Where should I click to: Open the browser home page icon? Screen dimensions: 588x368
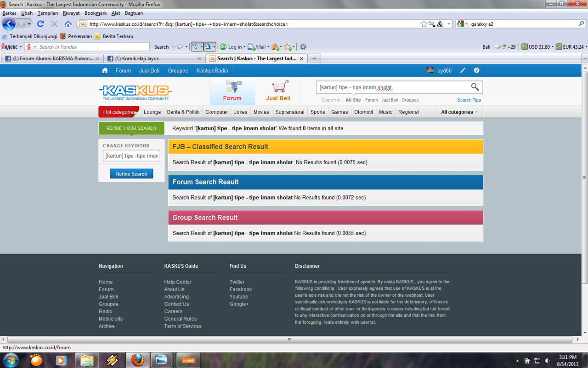coord(68,24)
